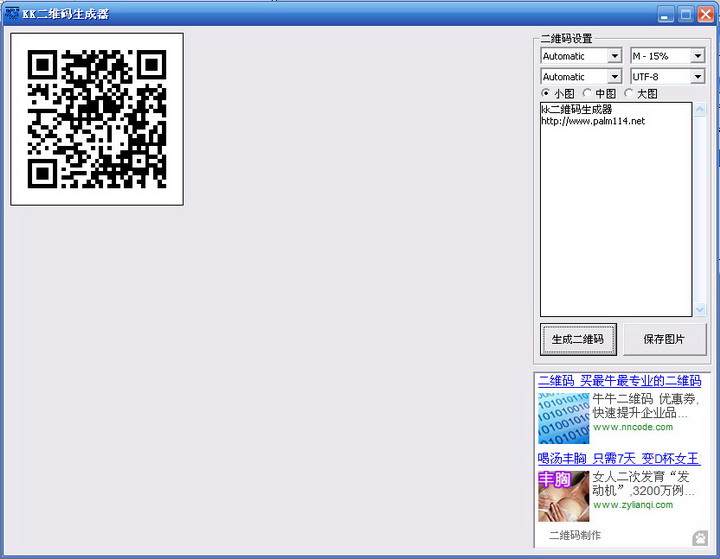Select the 中图 medium image radio button

[587, 93]
